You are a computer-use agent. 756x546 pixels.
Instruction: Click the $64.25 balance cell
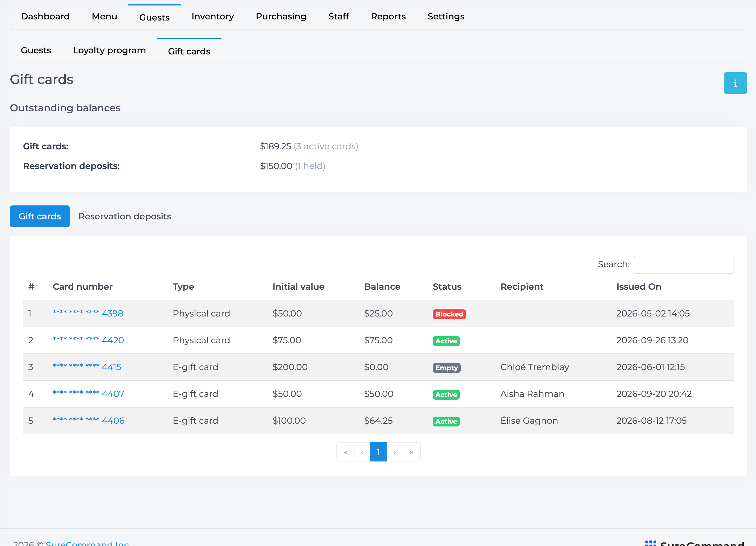pyautogui.click(x=378, y=420)
